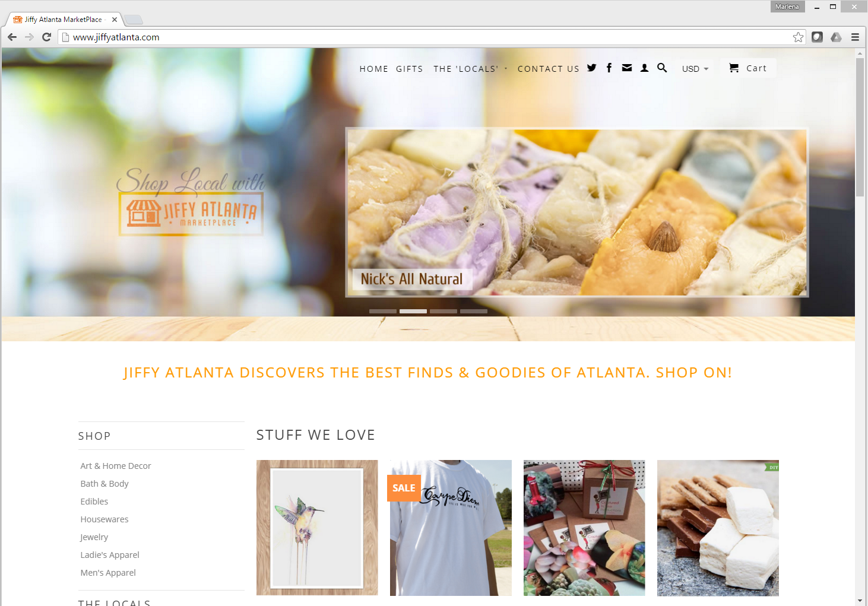Open the Twitter icon in the navigation
This screenshot has width=868, height=606.
click(591, 68)
